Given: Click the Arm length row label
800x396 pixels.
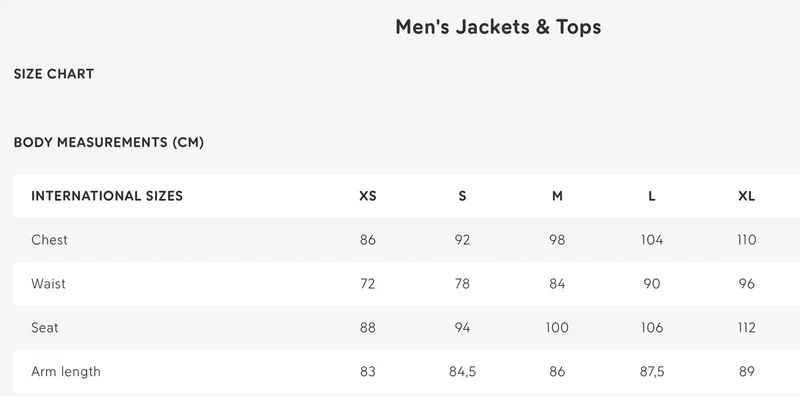Looking at the screenshot, I should pyautogui.click(x=66, y=372).
